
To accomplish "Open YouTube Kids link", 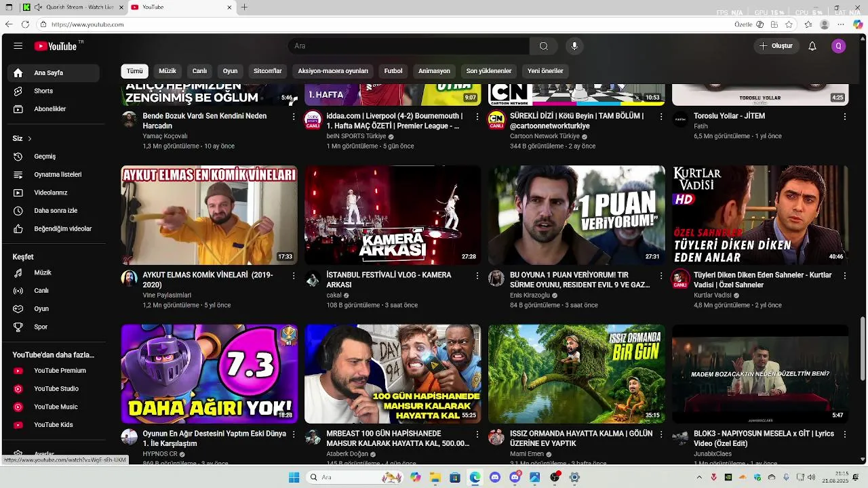I will tap(54, 425).
